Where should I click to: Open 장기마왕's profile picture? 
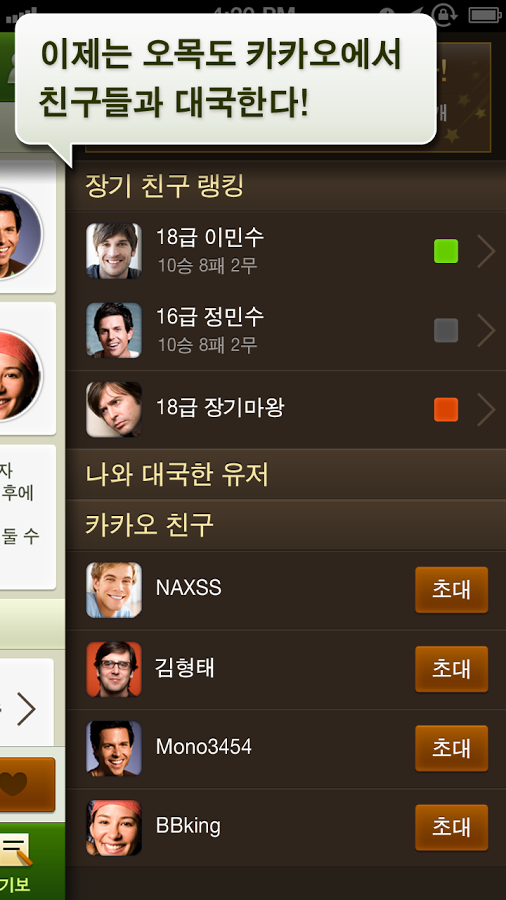click(114, 410)
